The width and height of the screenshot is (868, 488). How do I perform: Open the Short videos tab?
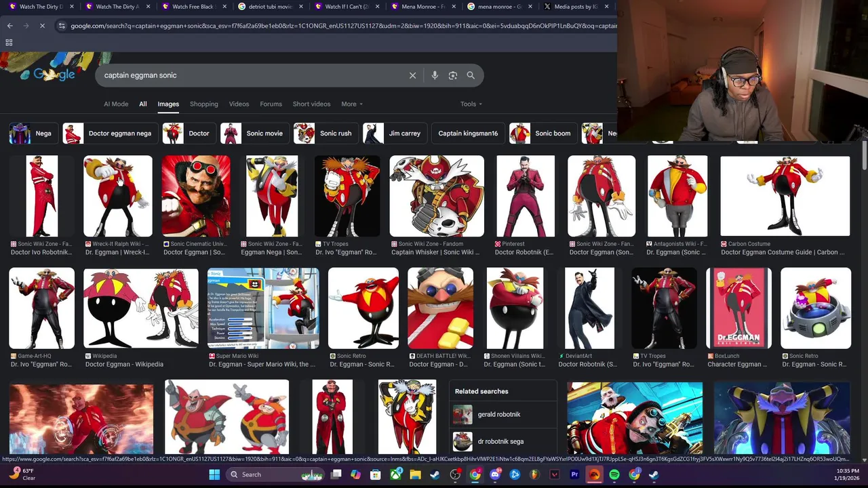tap(311, 104)
